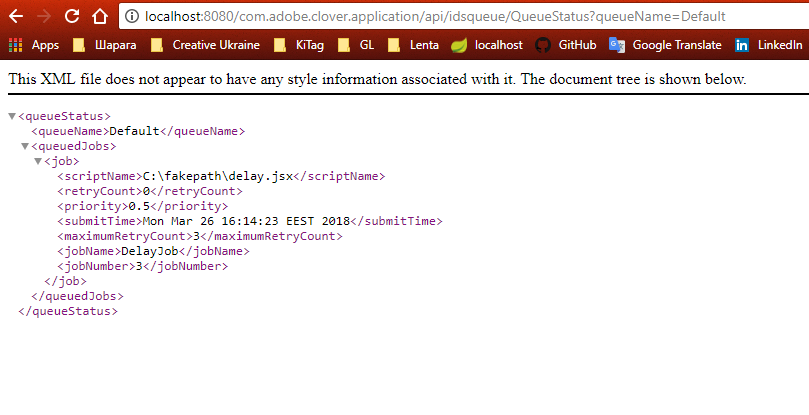
Task: Click the closing </job> tag
Action: point(66,281)
